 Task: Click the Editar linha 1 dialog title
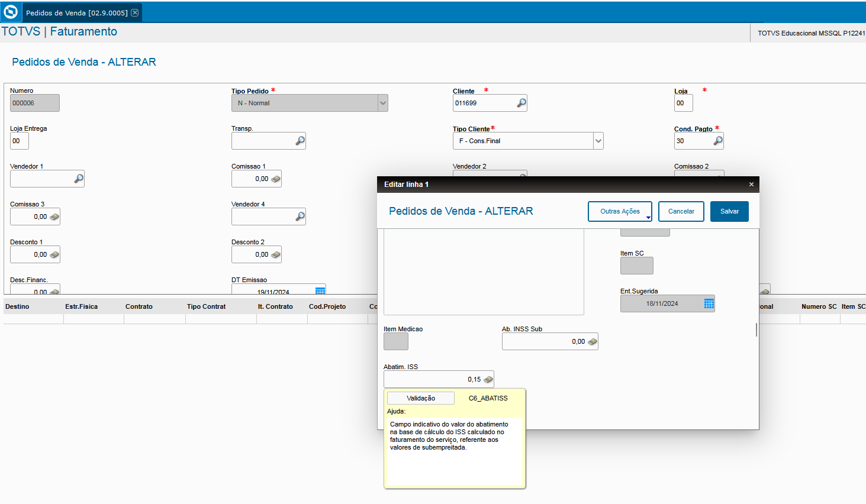click(x=406, y=185)
